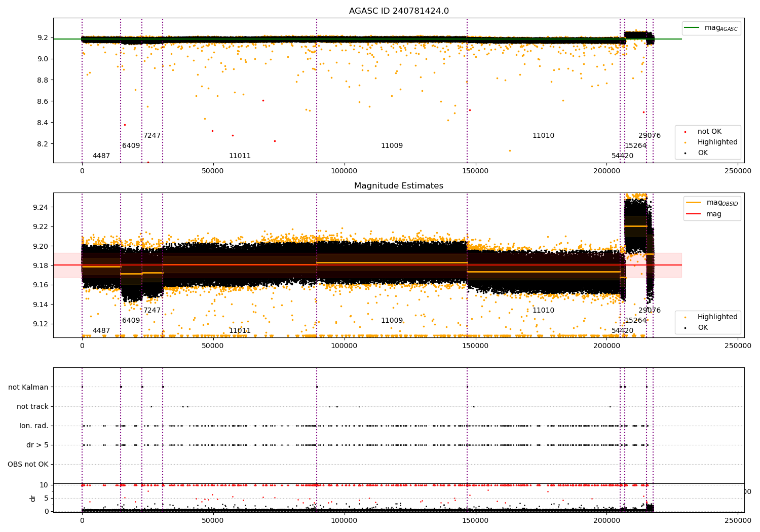Click OBSID label 11011 in AGASC ID plot
The height and width of the screenshot is (532, 760).
[x=240, y=156]
